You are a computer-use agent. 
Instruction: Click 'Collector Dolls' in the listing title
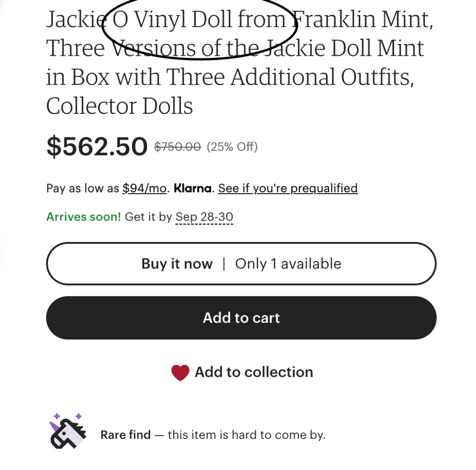(119, 106)
